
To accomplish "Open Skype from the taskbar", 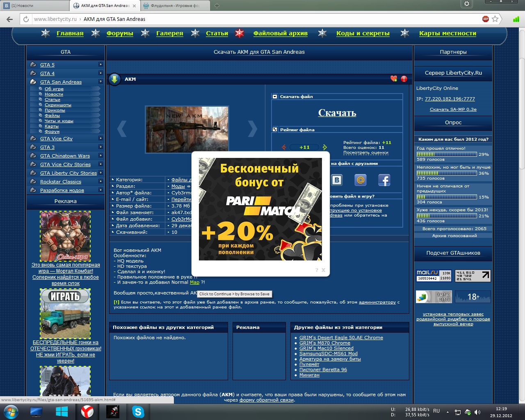I will pos(138,411).
